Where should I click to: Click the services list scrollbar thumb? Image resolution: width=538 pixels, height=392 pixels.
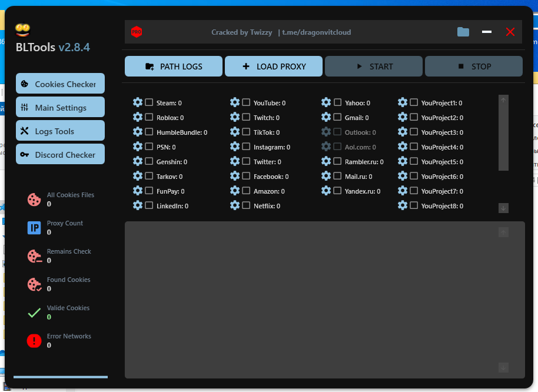[503, 138]
